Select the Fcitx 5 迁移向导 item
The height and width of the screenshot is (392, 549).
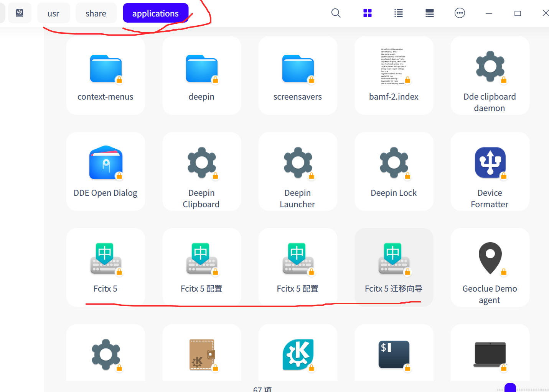pyautogui.click(x=394, y=267)
